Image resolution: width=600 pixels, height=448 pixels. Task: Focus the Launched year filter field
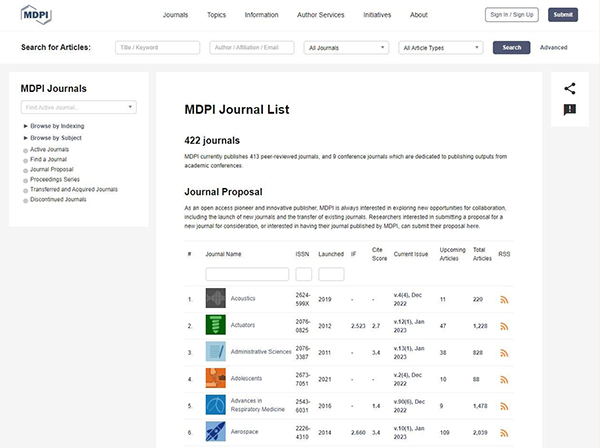(x=331, y=274)
